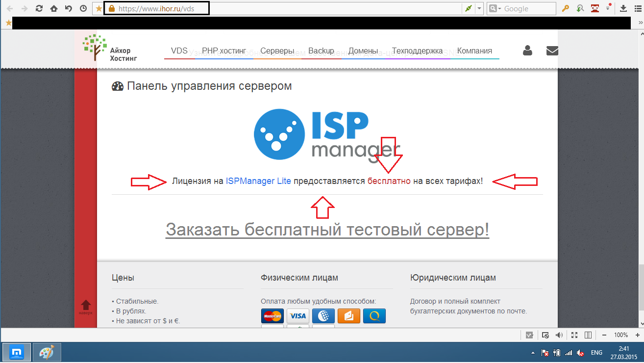Click the status bar split screen icon

coord(588,335)
